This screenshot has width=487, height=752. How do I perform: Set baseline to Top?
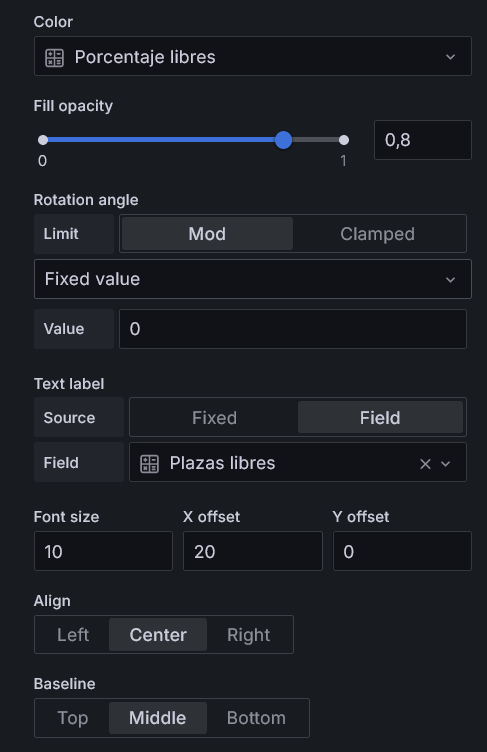tap(73, 718)
